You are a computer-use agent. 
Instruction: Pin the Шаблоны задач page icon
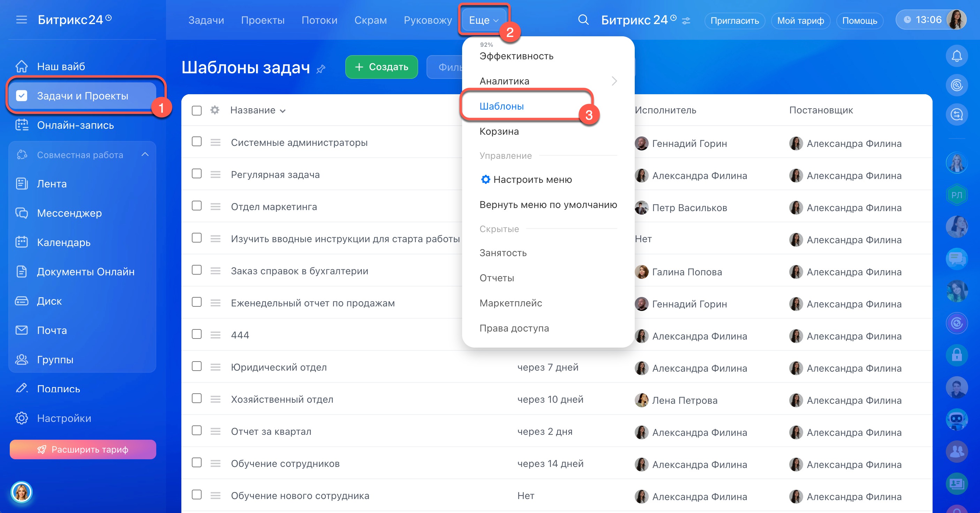[321, 69]
